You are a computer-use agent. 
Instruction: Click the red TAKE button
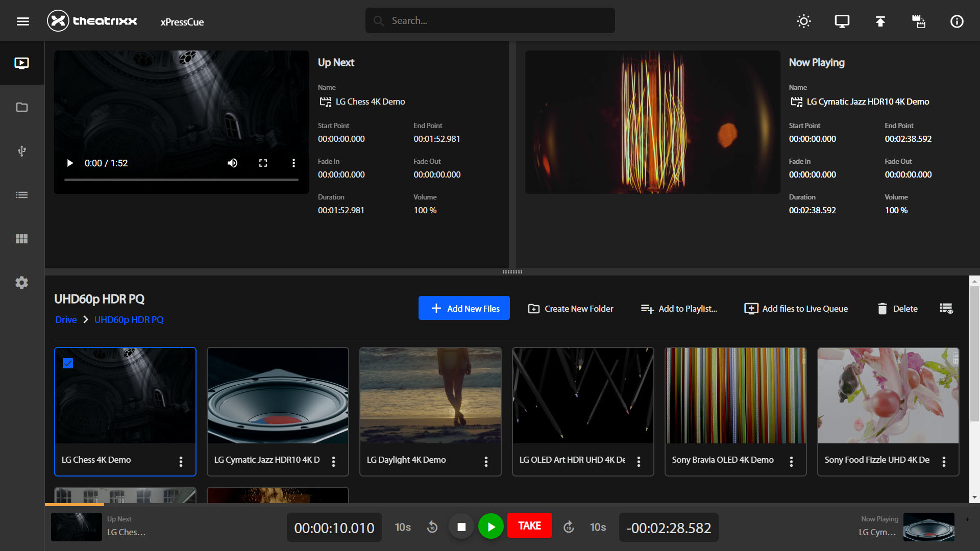click(x=529, y=525)
